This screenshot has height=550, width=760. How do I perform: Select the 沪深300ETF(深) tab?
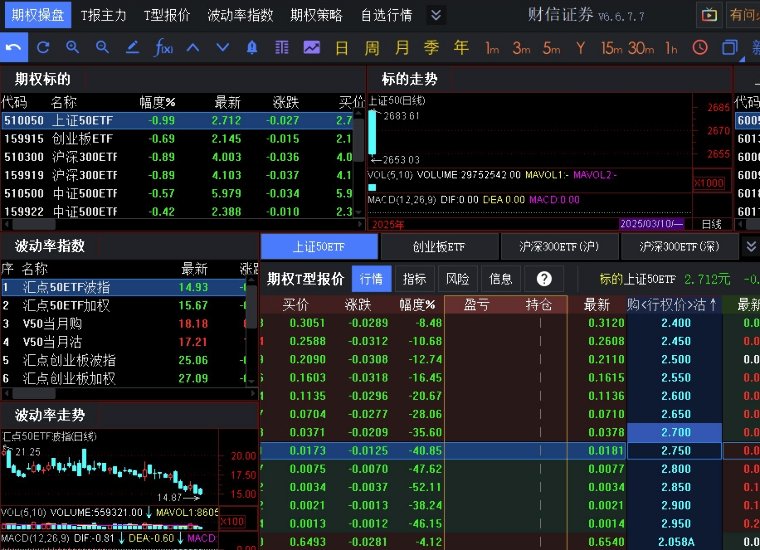pyautogui.click(x=679, y=247)
